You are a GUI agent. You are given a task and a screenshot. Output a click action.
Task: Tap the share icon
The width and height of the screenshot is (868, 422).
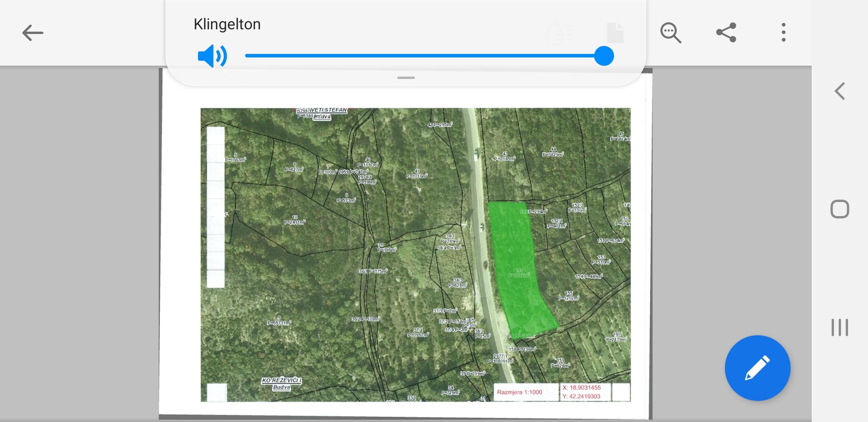pyautogui.click(x=726, y=32)
